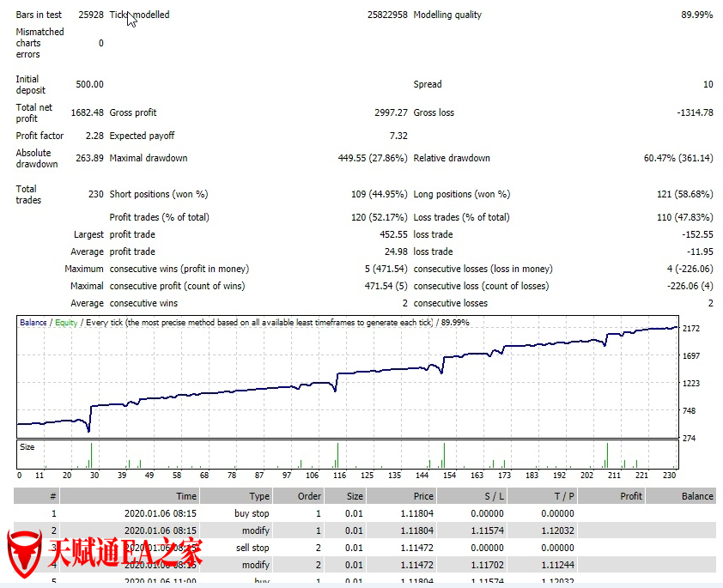Select the Price column header
Viewport: 723px width, 588px height.
point(422,496)
